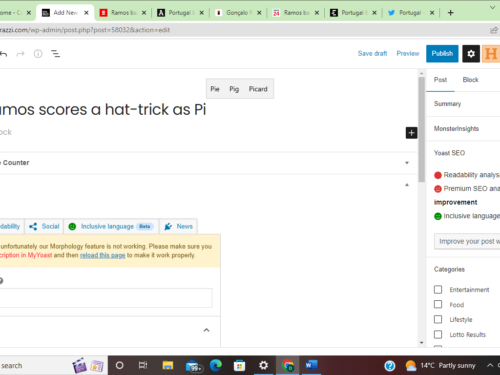Tick the Food category checkbox
Viewport: 500px width, 375px height.
(438, 304)
